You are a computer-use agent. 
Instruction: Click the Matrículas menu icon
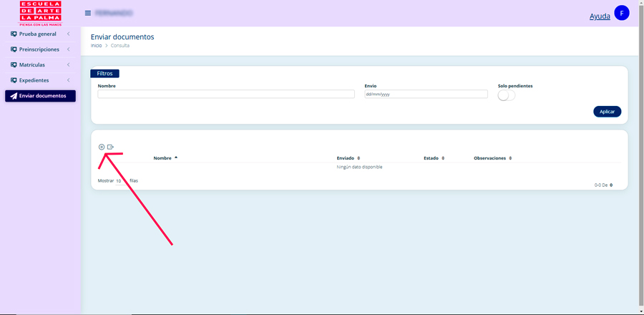tap(14, 65)
